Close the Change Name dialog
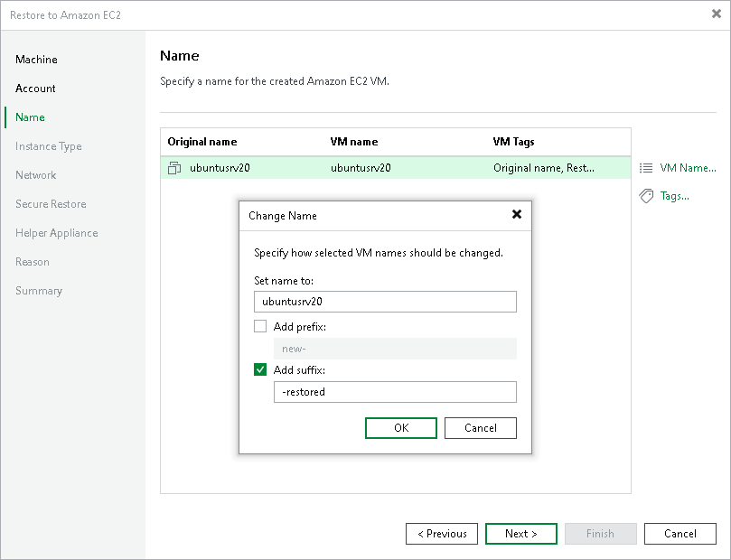 click(517, 214)
